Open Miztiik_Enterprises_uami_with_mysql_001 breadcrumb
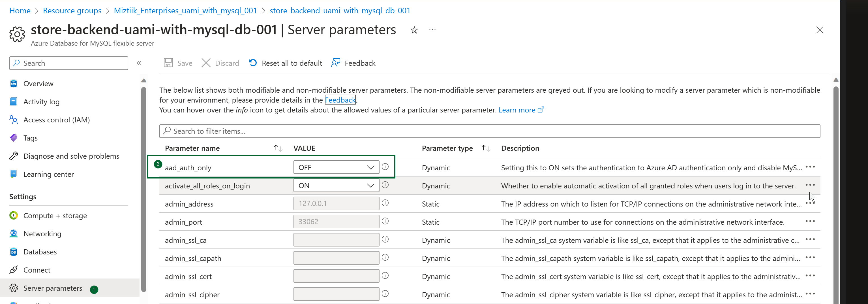The width and height of the screenshot is (868, 304). pyautogui.click(x=185, y=11)
